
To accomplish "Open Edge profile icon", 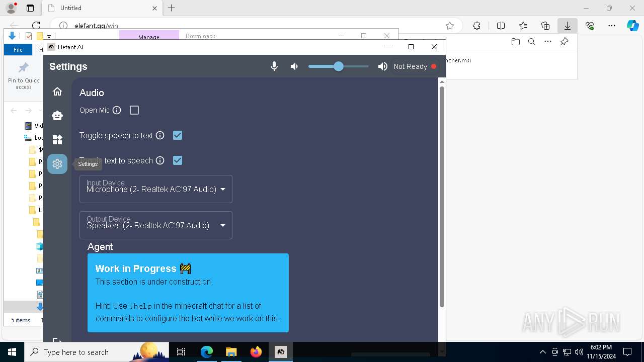I will pos(11,8).
